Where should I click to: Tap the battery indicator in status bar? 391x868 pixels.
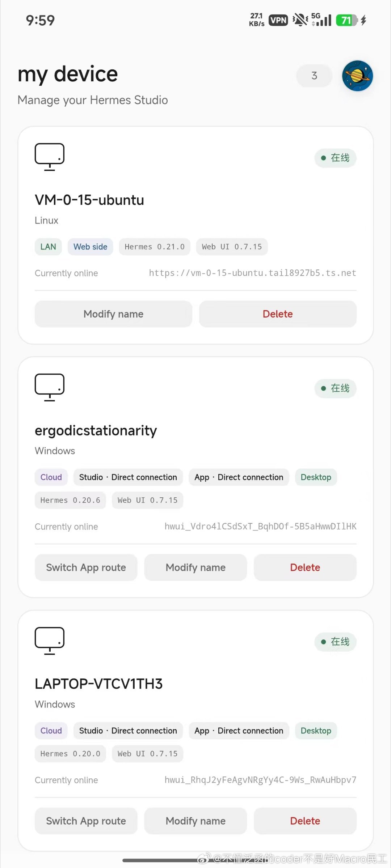[347, 20]
